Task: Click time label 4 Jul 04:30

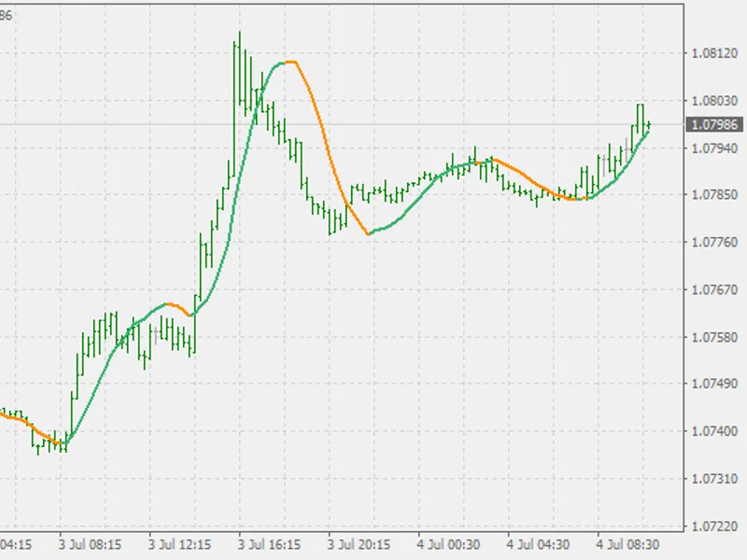Action: click(538, 544)
